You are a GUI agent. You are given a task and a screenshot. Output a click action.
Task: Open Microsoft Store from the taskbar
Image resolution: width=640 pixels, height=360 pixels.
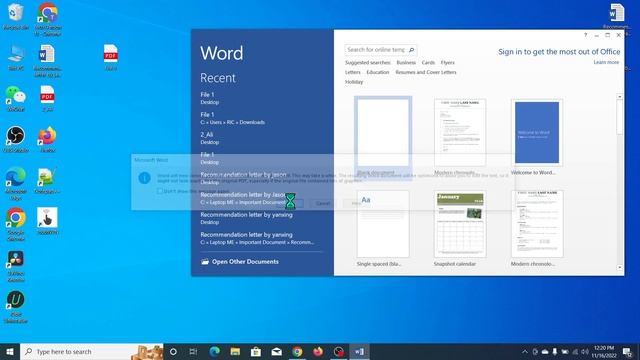pos(256,351)
